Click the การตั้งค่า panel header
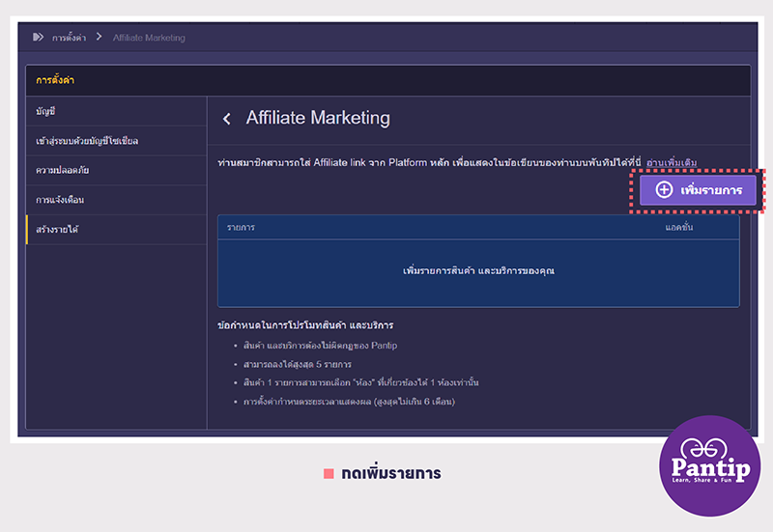 [388, 80]
